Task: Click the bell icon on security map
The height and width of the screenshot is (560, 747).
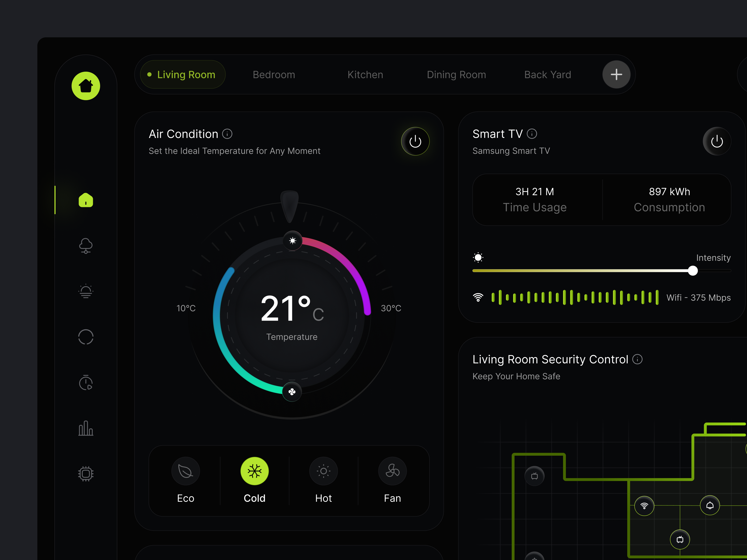Action: point(709,505)
